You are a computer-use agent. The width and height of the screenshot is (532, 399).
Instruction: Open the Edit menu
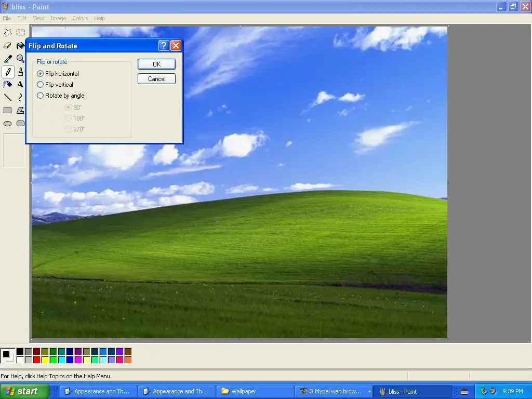[x=22, y=18]
